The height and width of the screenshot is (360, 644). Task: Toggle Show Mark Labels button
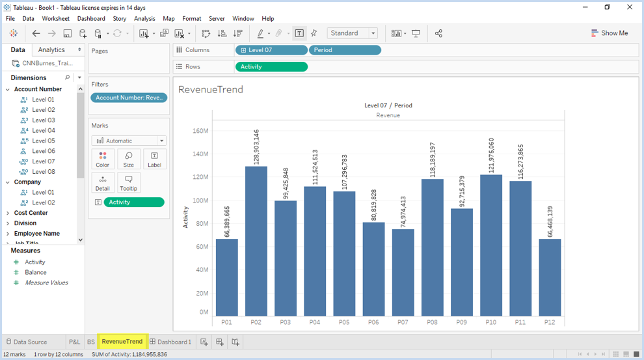coord(299,33)
